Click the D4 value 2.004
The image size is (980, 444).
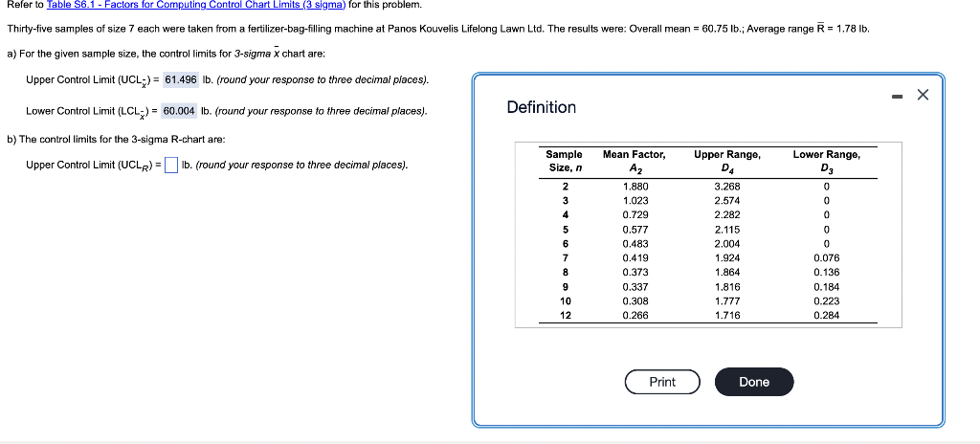[x=727, y=244]
